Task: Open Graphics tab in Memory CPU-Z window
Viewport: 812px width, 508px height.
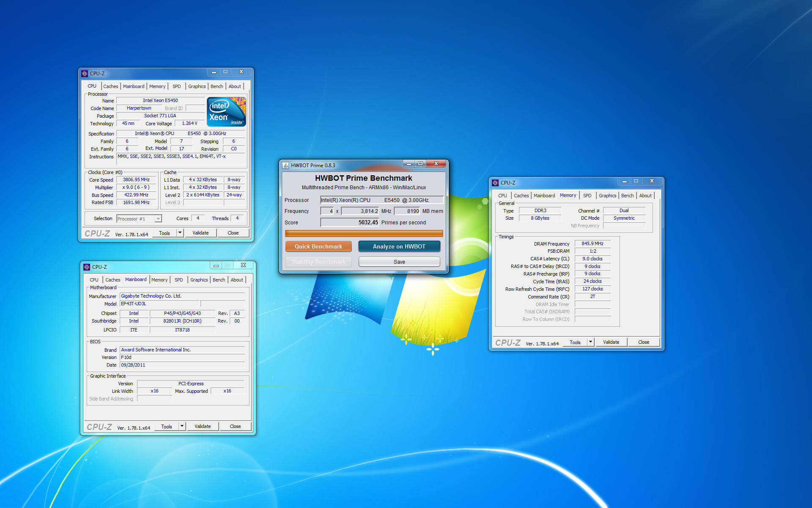Action: tap(607, 196)
